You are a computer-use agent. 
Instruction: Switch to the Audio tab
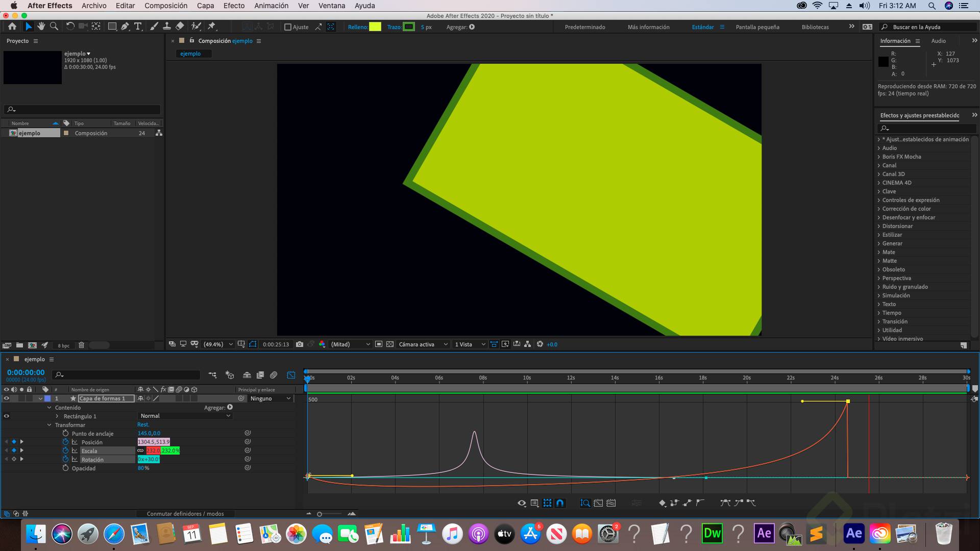(939, 41)
